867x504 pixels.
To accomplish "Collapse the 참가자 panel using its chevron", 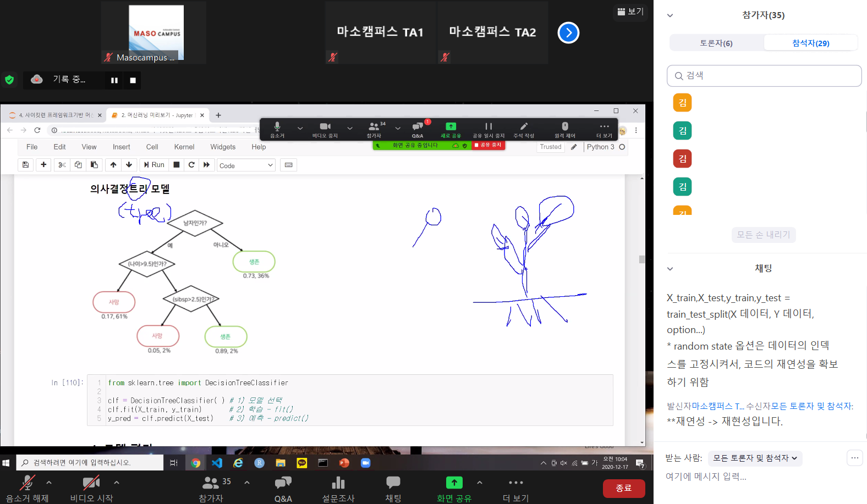I will (670, 15).
